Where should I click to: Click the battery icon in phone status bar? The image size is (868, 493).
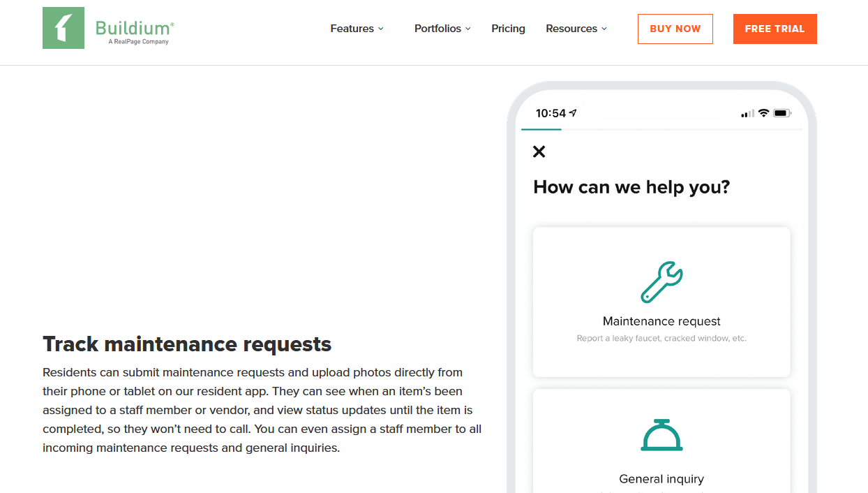(782, 113)
